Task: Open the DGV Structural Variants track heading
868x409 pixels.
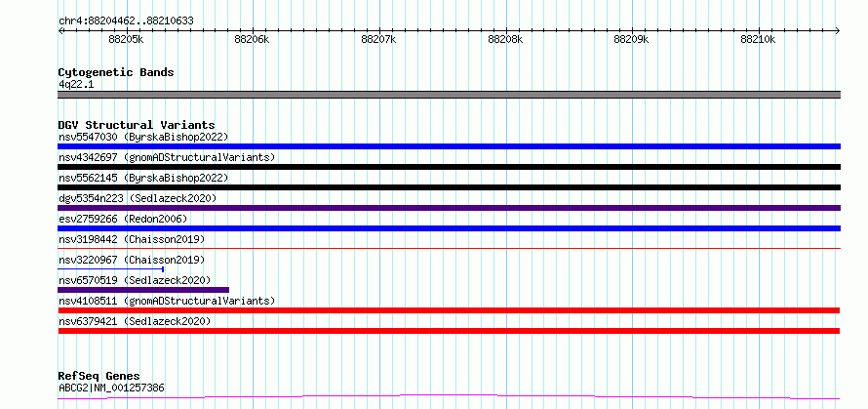Action: (x=137, y=125)
